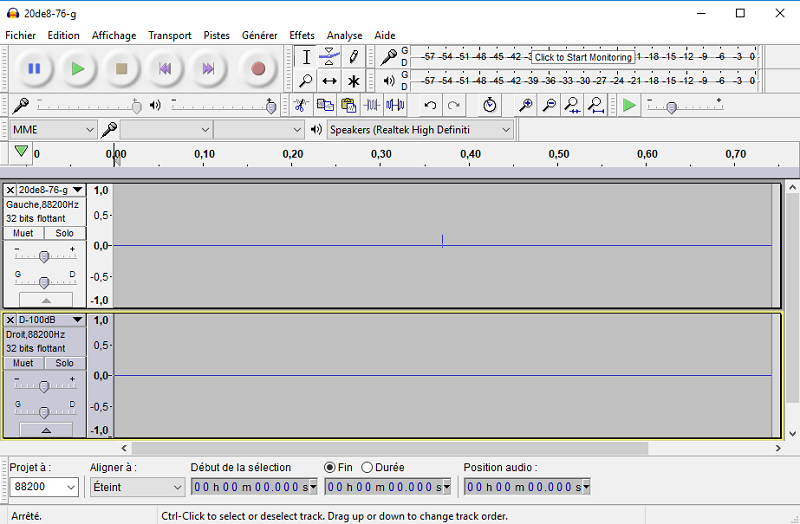Start playback with the green Play button
Viewport: 800px width, 524px height.
click(78, 68)
